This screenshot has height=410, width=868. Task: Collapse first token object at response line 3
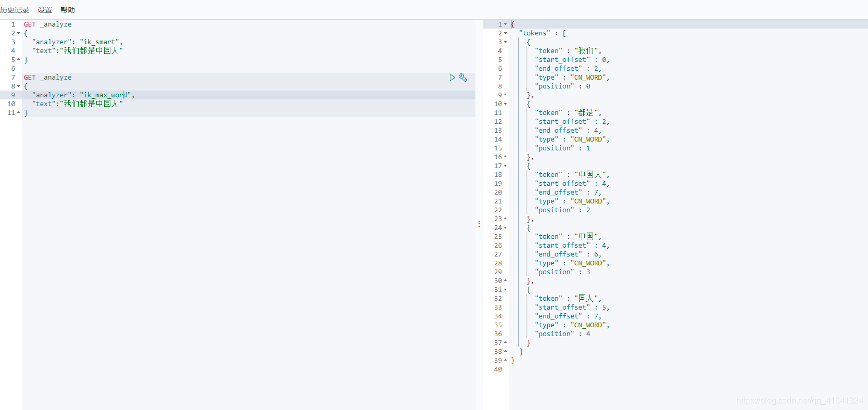tap(505, 42)
